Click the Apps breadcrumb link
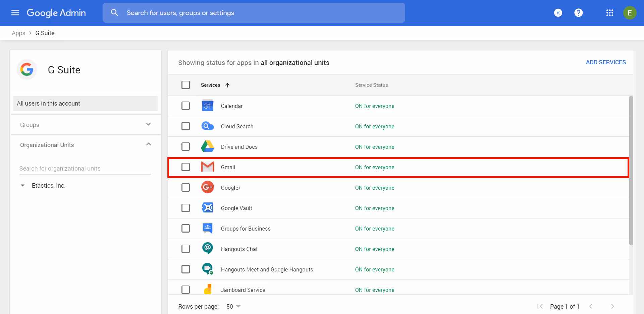The width and height of the screenshot is (644, 314). pyautogui.click(x=18, y=33)
